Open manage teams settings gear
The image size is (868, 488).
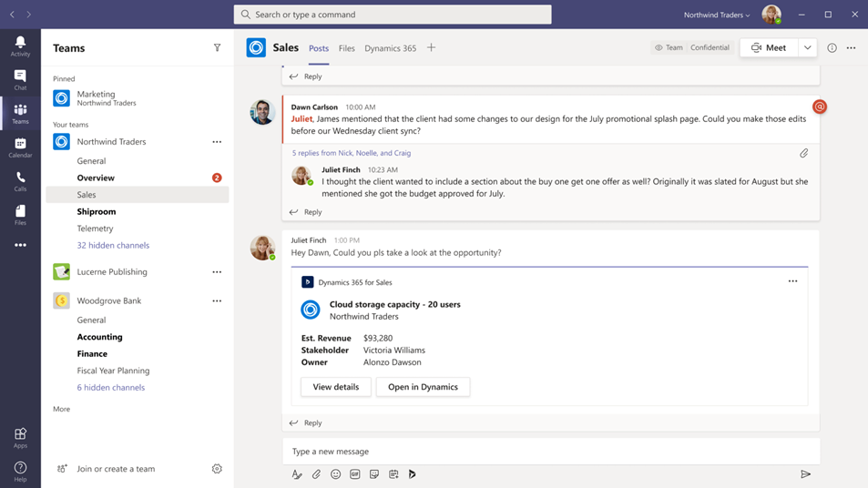[217, 469]
